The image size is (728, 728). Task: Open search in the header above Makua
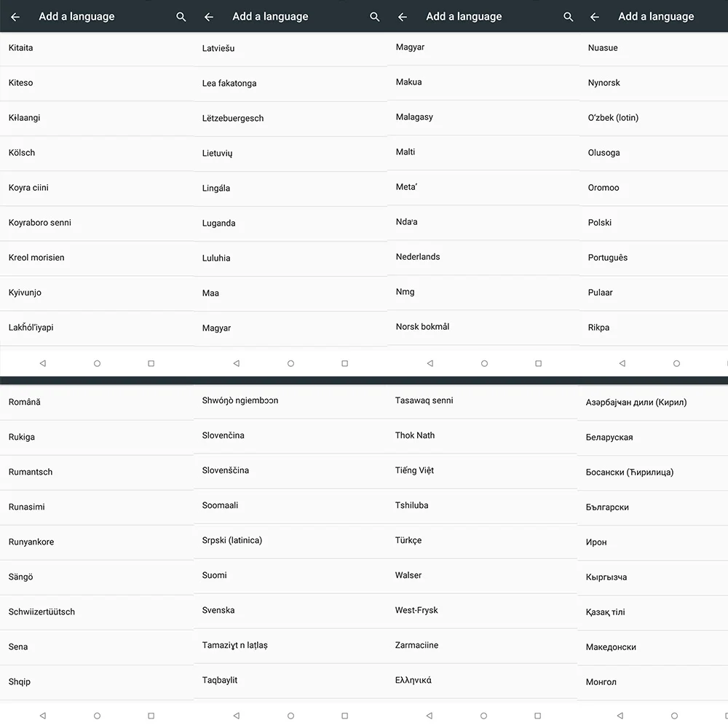coord(569,17)
